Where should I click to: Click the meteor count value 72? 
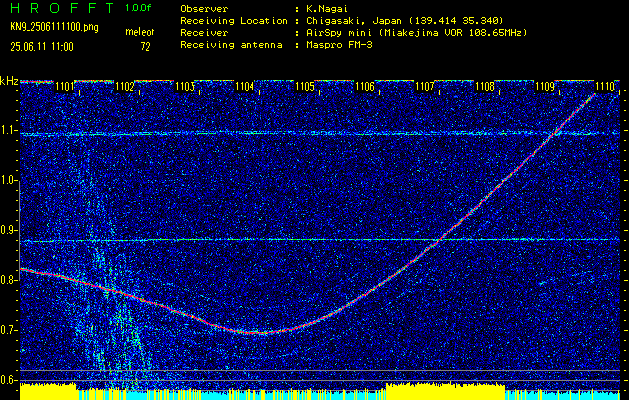coord(145,47)
